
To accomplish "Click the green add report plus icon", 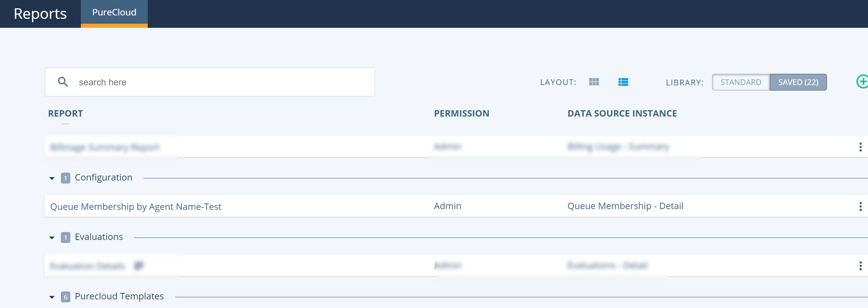I will (x=862, y=82).
